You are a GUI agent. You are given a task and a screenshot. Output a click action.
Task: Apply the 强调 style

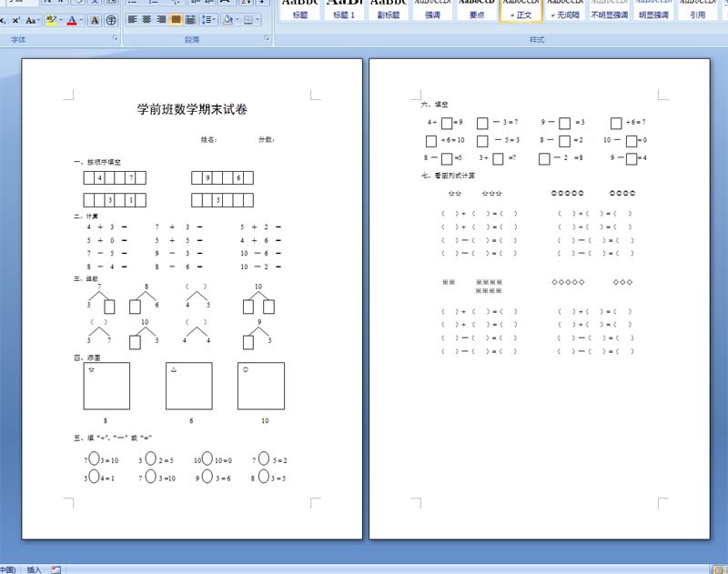point(432,10)
